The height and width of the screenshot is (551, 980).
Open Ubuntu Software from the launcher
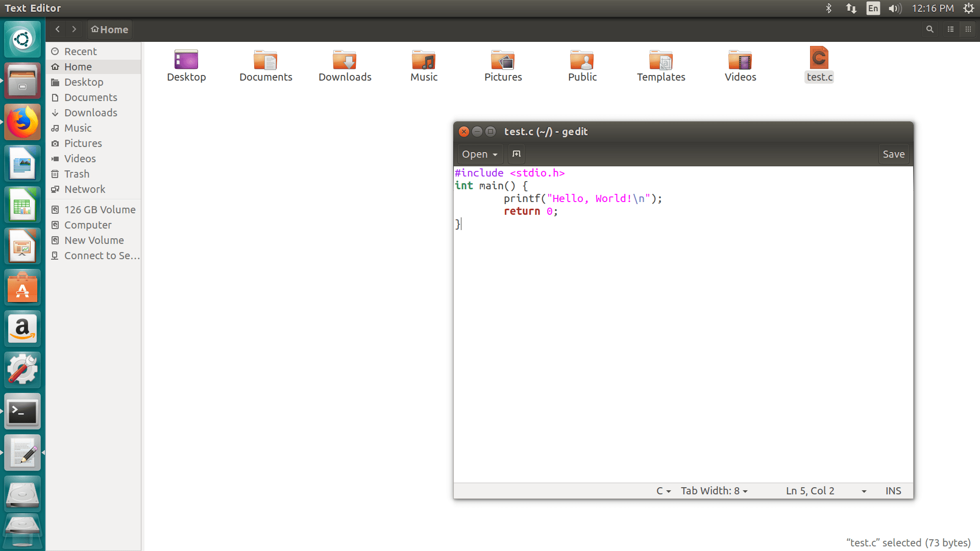22,287
